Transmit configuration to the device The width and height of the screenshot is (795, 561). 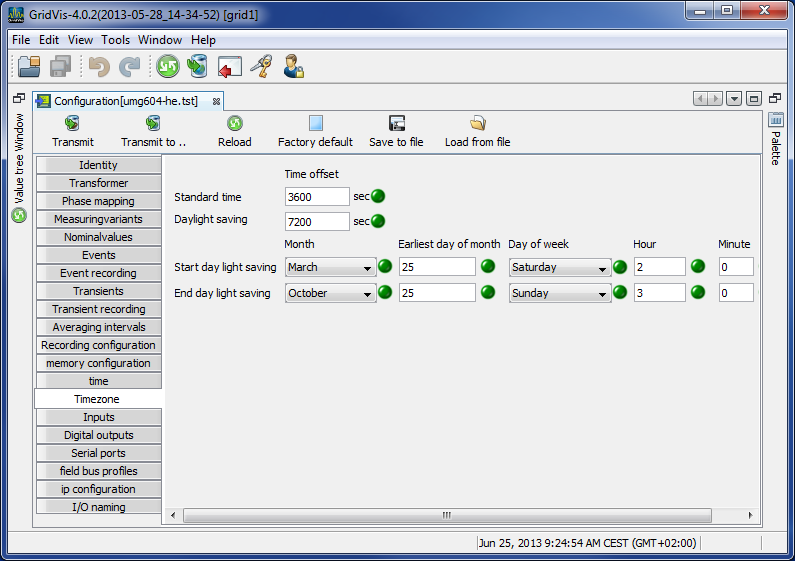pyautogui.click(x=72, y=131)
